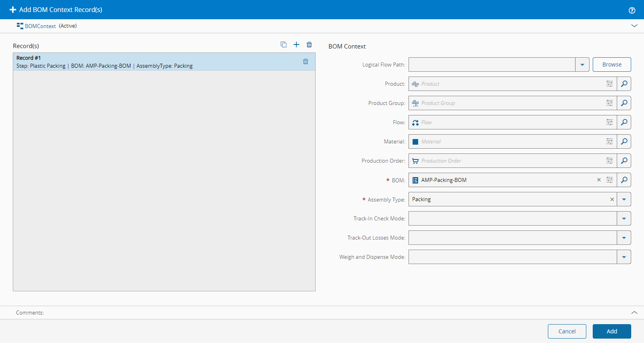Open BOM search magnifier
Image resolution: width=644 pixels, height=343 pixels.
(624, 180)
